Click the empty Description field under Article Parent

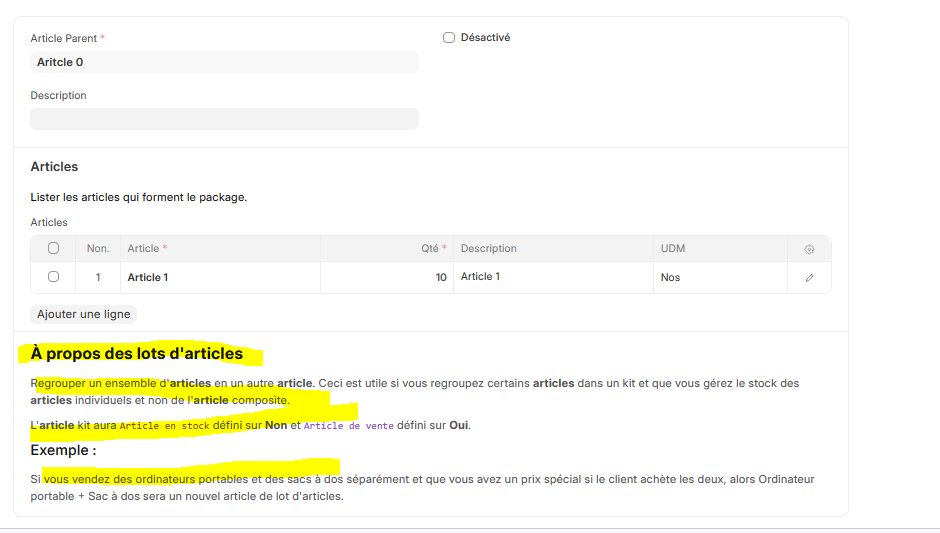(224, 119)
